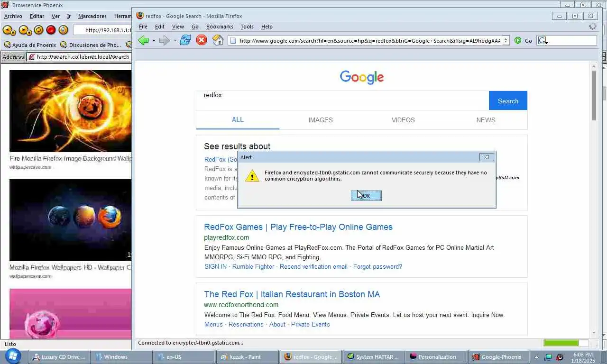Click Phoenix window Reload button
Screen dimensions: 607x364
coord(38,30)
